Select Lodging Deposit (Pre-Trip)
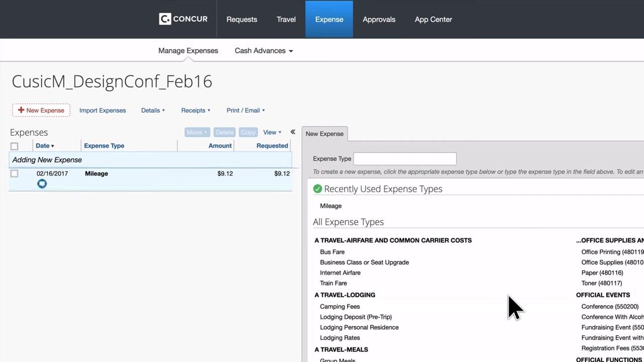Screen dimensions: 644x362 click(356, 317)
